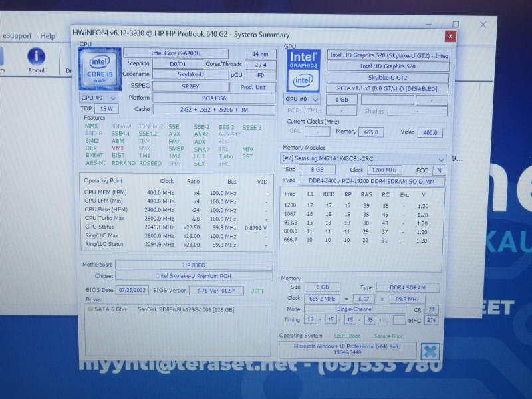Click the VMX feature flag

[118, 148]
